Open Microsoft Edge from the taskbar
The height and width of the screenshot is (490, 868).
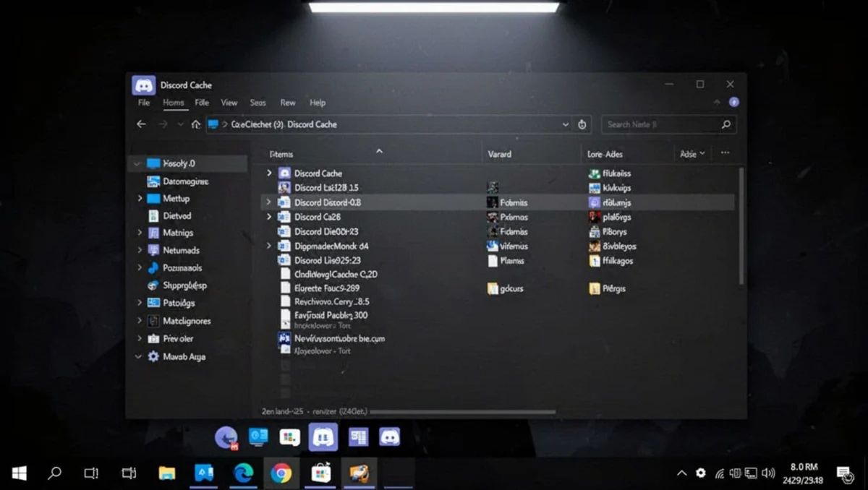tap(243, 473)
